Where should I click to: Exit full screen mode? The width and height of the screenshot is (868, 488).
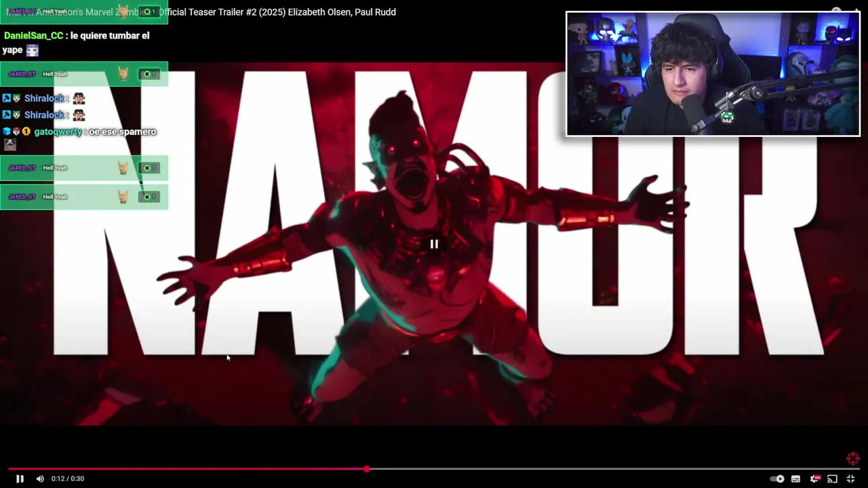(850, 479)
